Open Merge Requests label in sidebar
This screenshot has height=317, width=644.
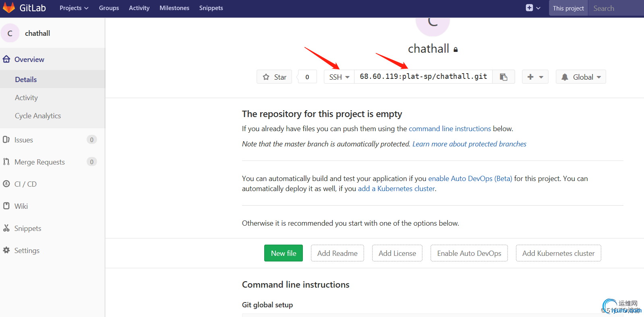pos(39,162)
